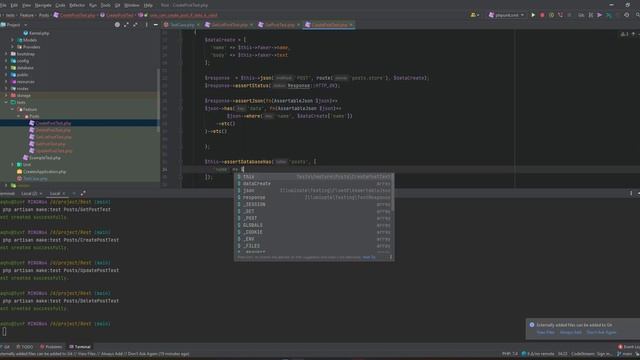
Task: Hide the Project panel with the minus icon
Action: pos(156,25)
